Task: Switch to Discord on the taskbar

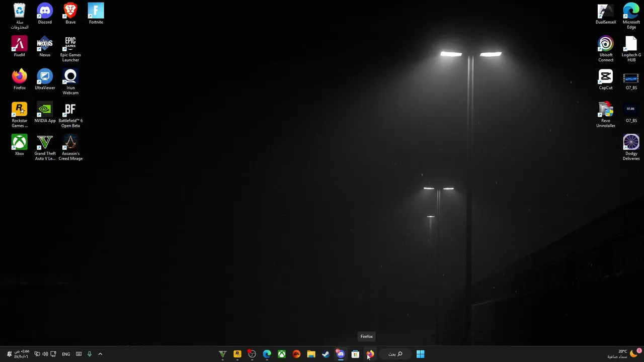Action: (341, 354)
